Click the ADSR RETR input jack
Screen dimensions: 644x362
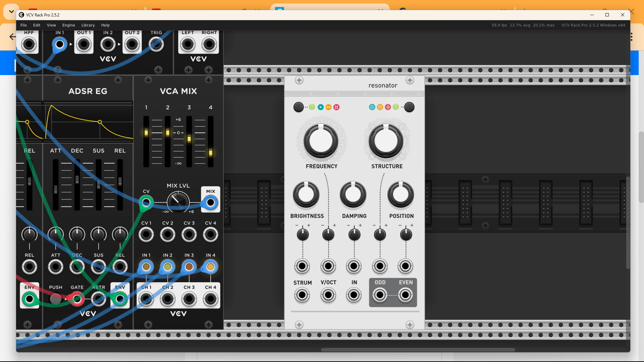pyautogui.click(x=99, y=299)
